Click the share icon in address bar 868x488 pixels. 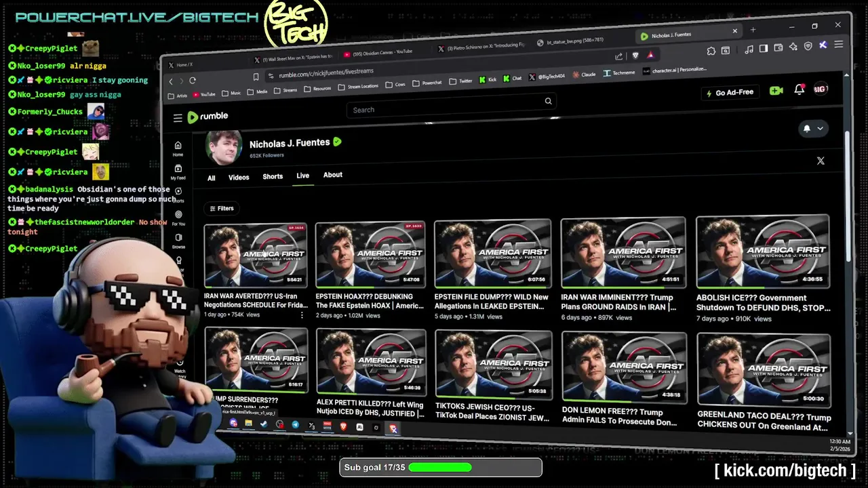[x=618, y=56]
